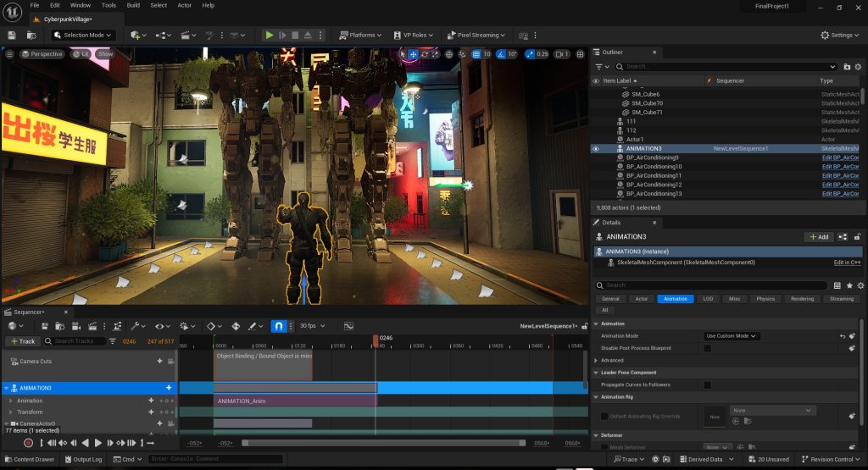Select the Rendering filter tab in Details
868x470 pixels.
[802, 299]
